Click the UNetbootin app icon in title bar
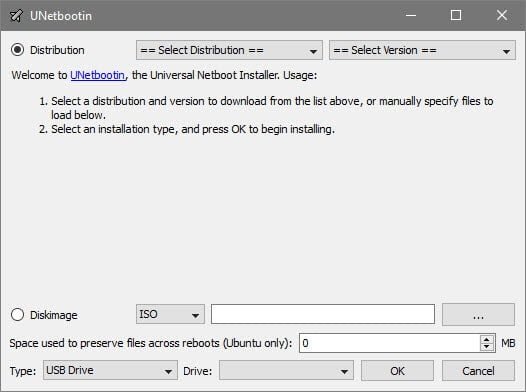This screenshot has height=392, width=526. click(16, 15)
